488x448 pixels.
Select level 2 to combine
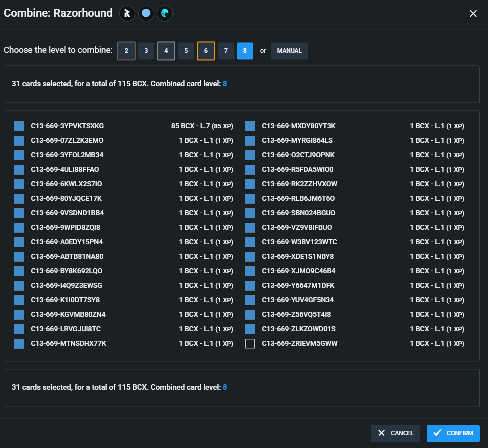pyautogui.click(x=126, y=51)
